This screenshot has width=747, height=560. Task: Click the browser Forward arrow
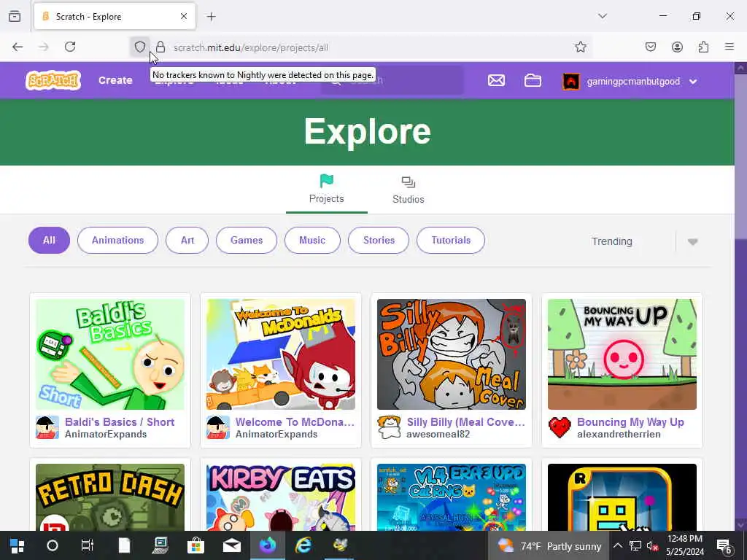44,47
